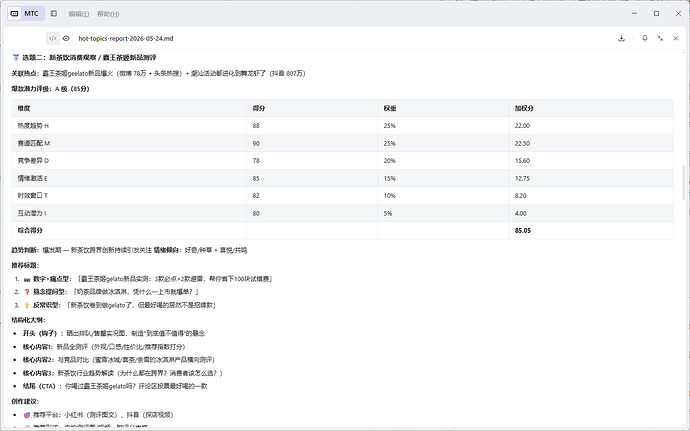Switch to source code view
The width and height of the screenshot is (690, 431).
pos(53,38)
